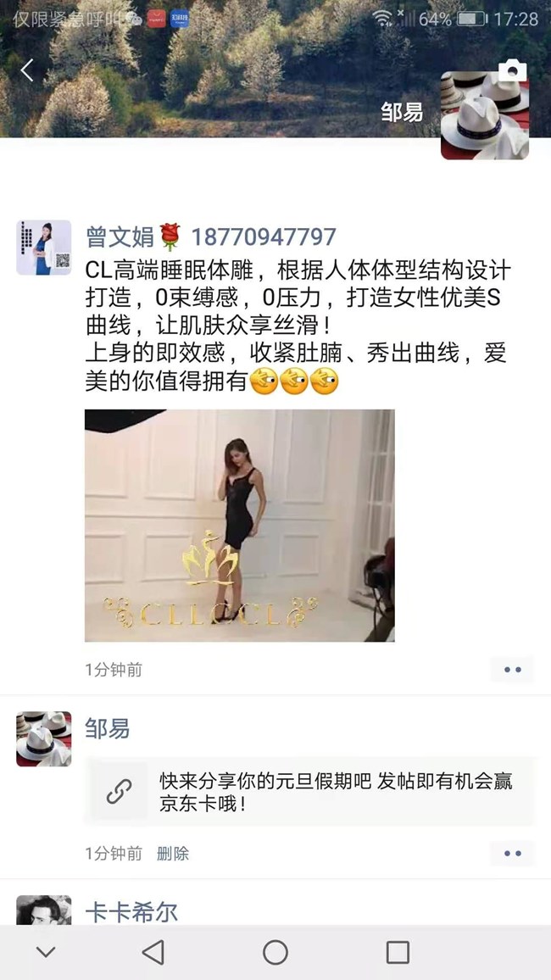Open the shared link card about 元旦假期
The width and height of the screenshot is (551, 980).
click(309, 791)
